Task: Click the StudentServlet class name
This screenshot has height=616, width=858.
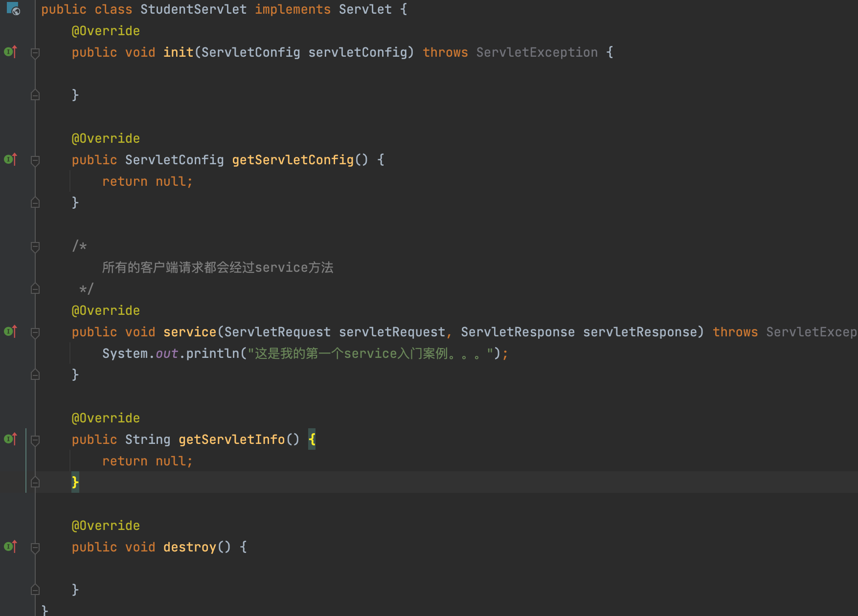Action: point(194,9)
